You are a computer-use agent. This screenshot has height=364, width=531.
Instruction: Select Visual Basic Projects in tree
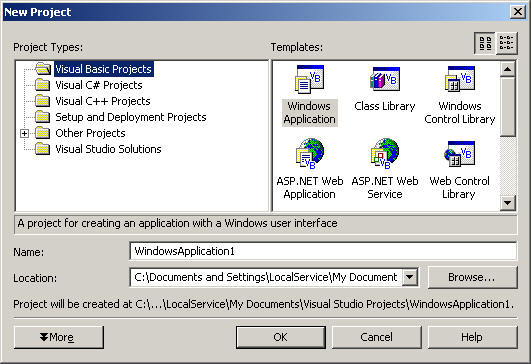104,69
